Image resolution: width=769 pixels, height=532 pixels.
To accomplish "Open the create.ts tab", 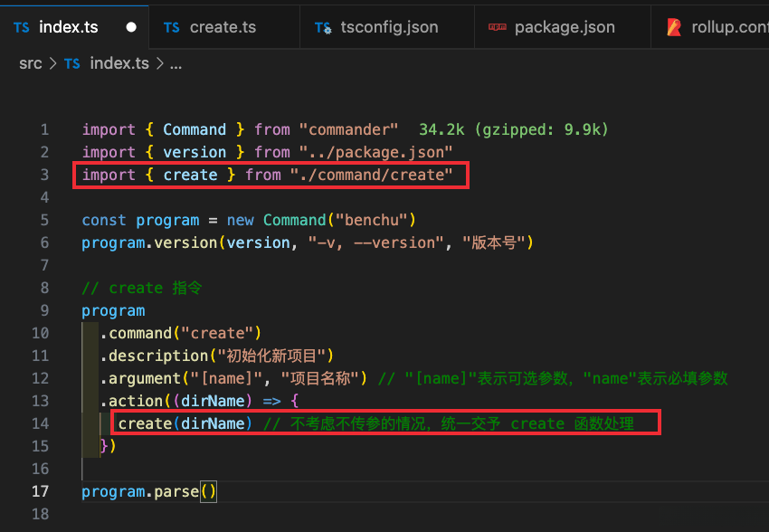I will click(224, 27).
